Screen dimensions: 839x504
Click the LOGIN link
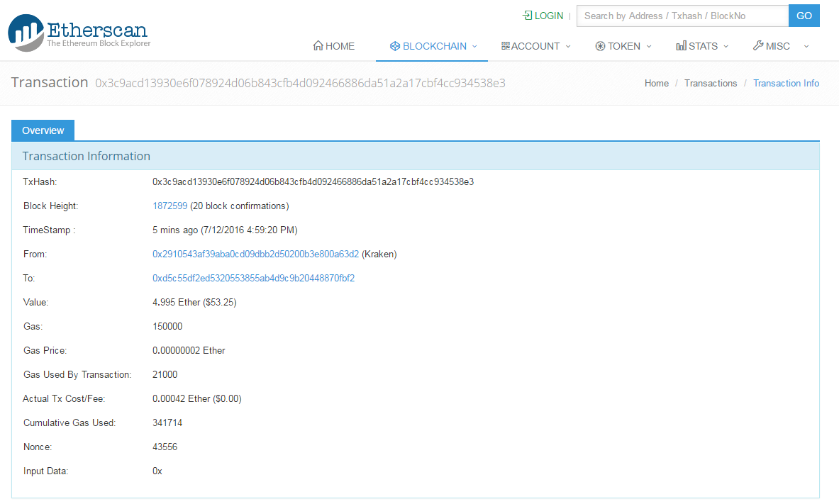coord(548,15)
